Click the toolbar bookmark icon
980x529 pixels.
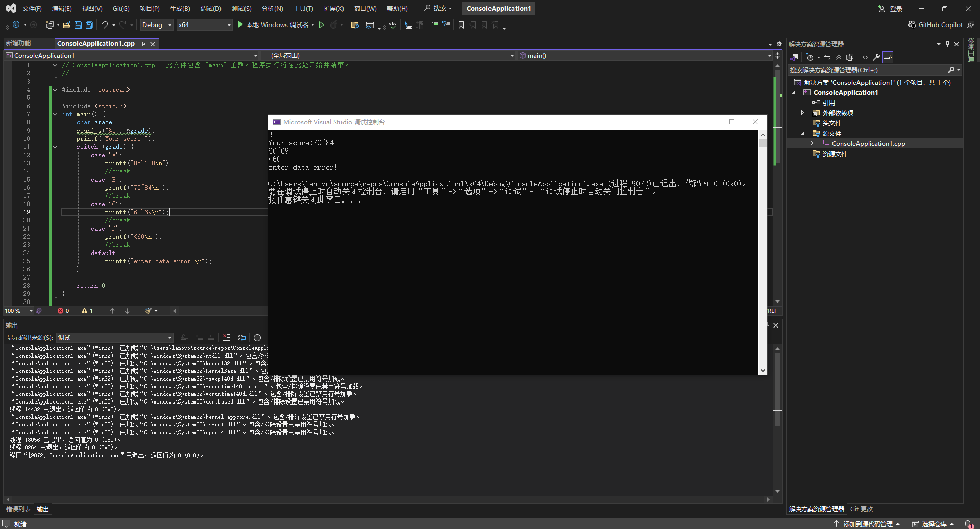(461, 24)
